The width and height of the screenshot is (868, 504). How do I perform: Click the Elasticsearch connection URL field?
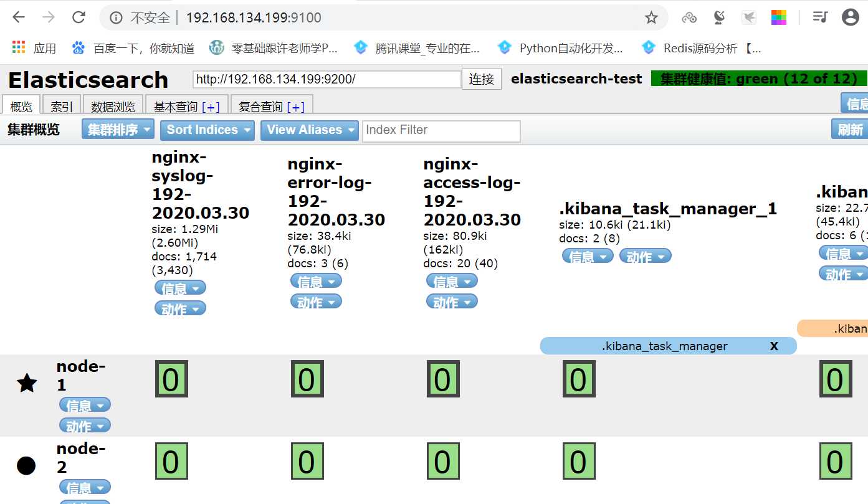(x=327, y=79)
